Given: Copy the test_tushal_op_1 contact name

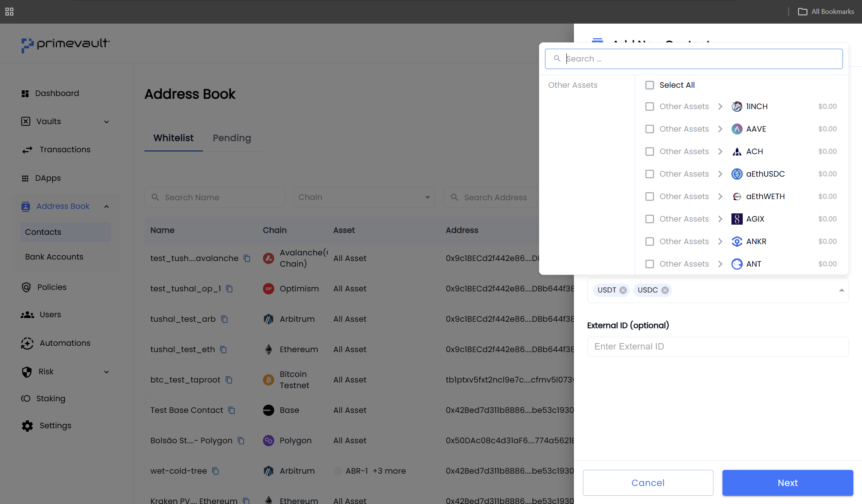Looking at the screenshot, I should click(x=230, y=289).
